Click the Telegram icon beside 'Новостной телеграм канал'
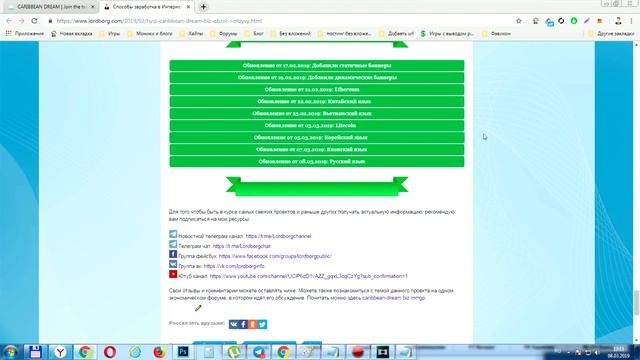Screen dimensions: 640x360 (x=173, y=234)
